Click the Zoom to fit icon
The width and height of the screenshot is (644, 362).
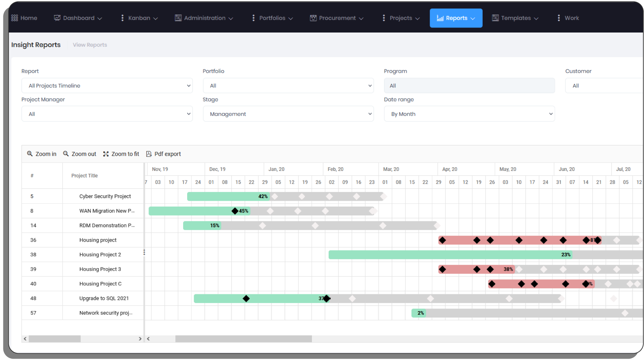106,154
